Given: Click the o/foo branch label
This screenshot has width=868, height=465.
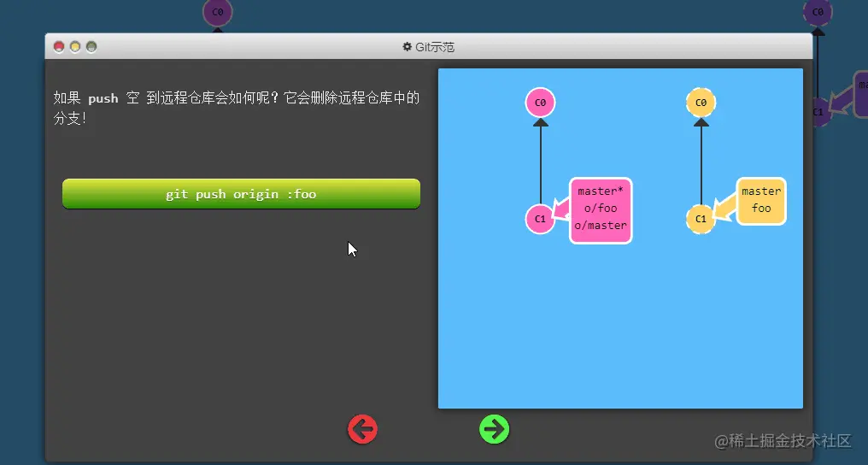Looking at the screenshot, I should pos(601,209).
